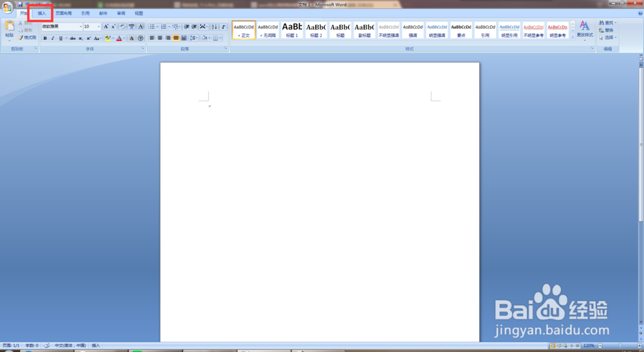Open the font color dropdown arrow
Screen dimensions: 644x352
click(x=124, y=38)
